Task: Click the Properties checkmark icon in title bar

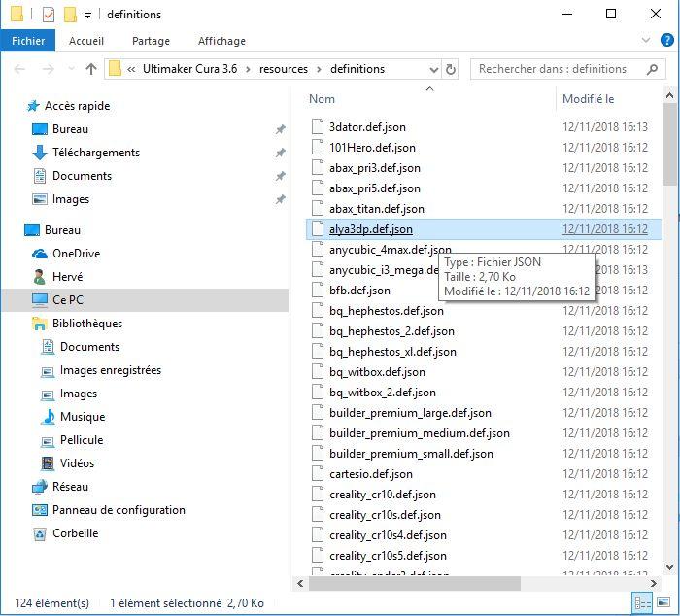Action: (49, 15)
